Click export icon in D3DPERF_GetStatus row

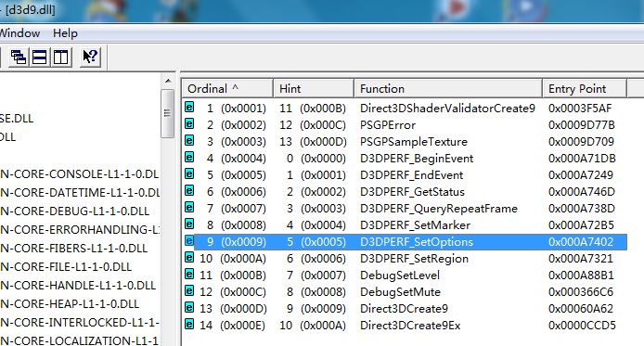(189, 191)
